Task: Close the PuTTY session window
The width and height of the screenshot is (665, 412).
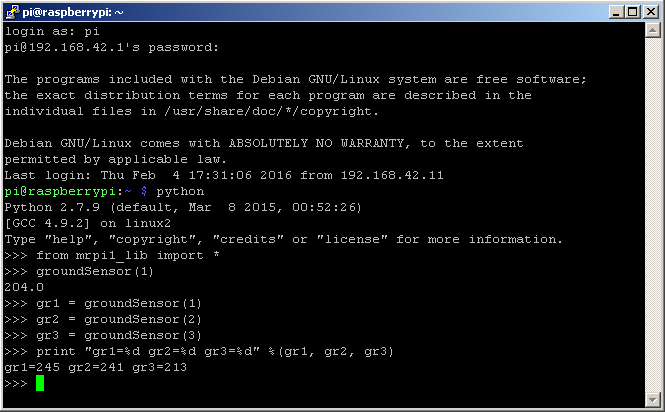Action: [x=649, y=11]
